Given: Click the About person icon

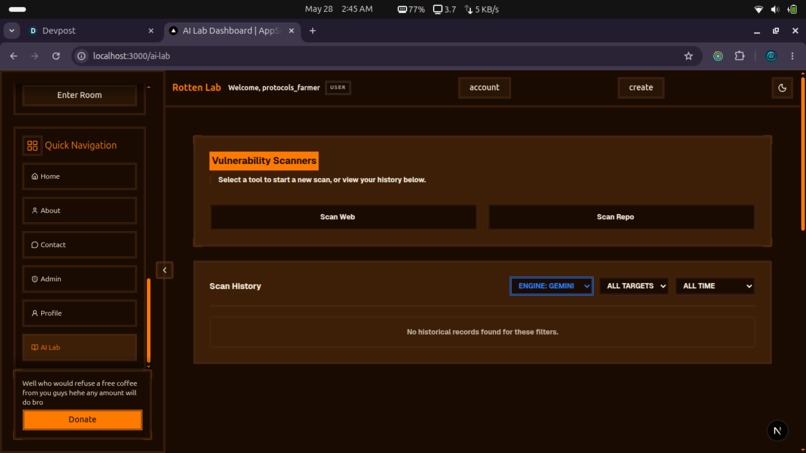Looking at the screenshot, I should click(x=34, y=210).
